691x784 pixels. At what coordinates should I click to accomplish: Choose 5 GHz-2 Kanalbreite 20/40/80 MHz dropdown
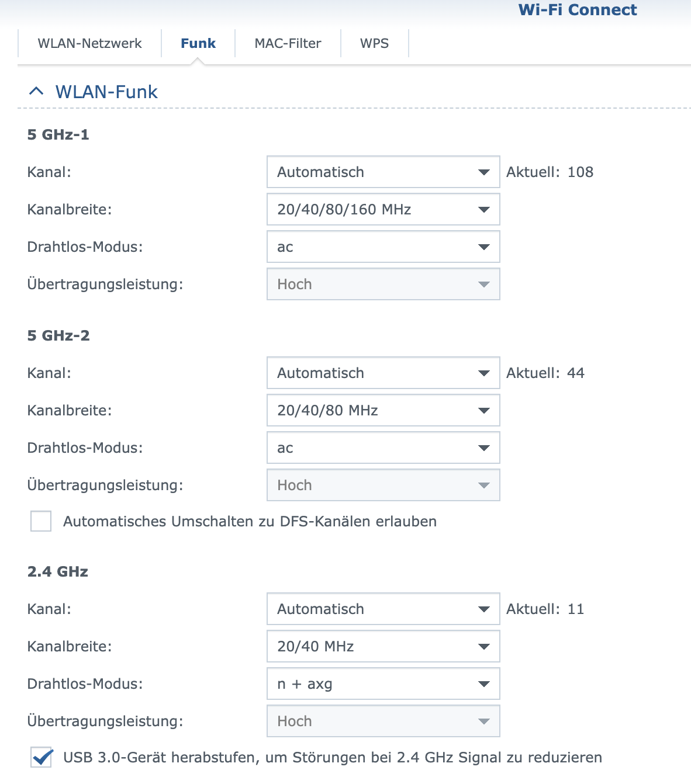[383, 411]
